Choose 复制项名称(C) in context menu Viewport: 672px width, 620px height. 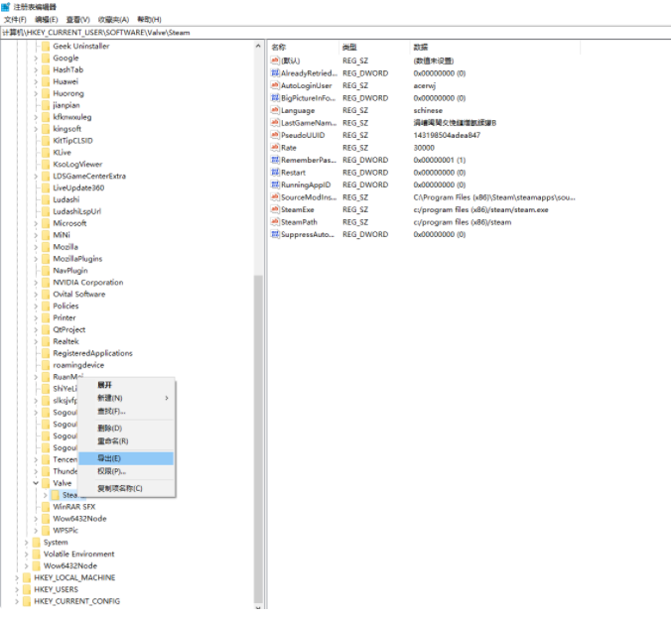tap(126, 488)
